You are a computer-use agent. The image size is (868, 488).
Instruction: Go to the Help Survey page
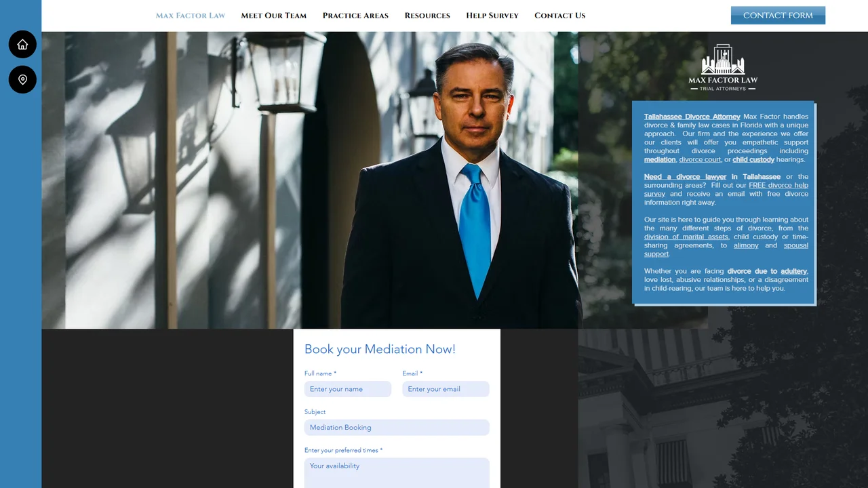pos(492,16)
